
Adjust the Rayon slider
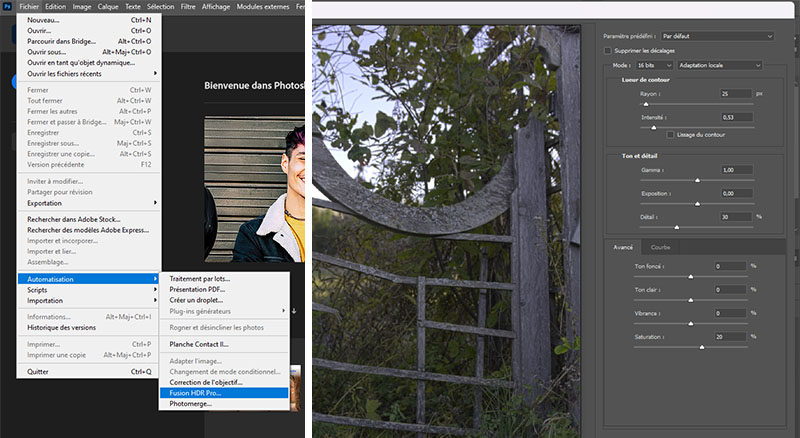click(x=646, y=104)
